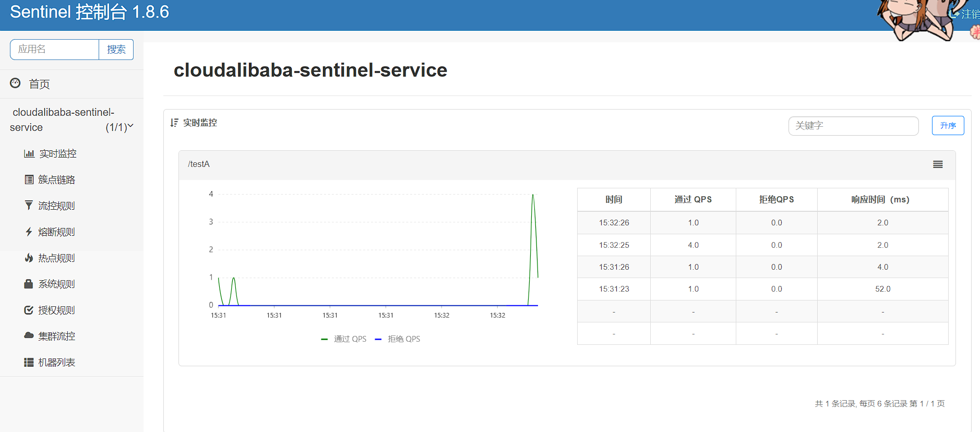
Task: Click the flame icon for 热点规则
Action: pyautogui.click(x=29, y=258)
